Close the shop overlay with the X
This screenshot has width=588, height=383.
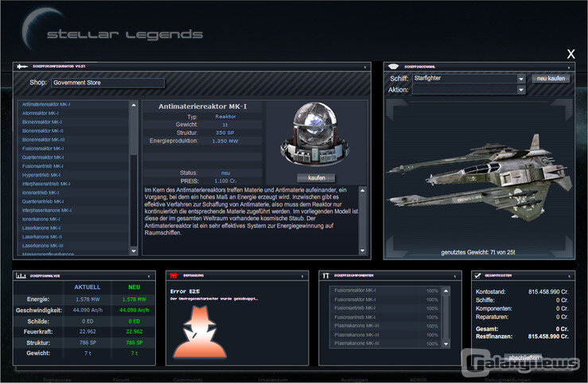[x=570, y=54]
